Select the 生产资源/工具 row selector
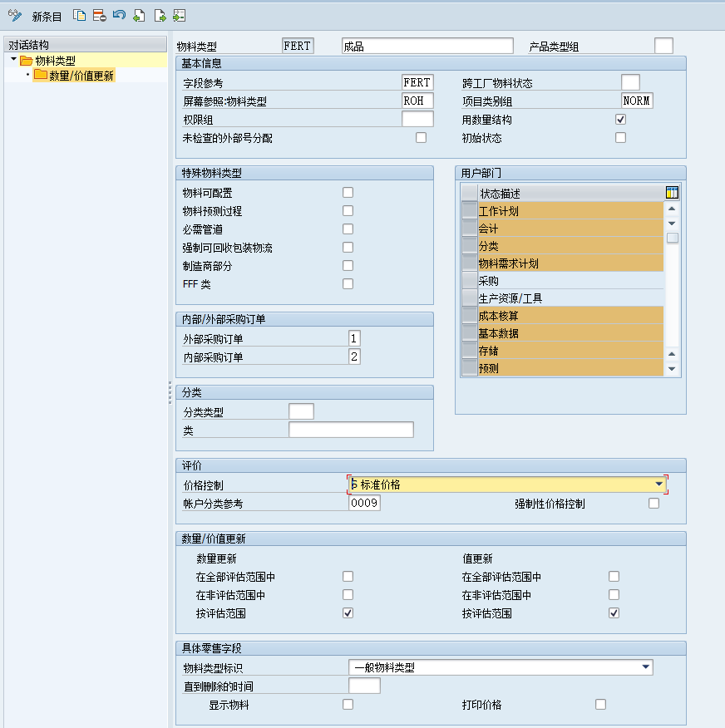The height and width of the screenshot is (728, 725). 470,298
